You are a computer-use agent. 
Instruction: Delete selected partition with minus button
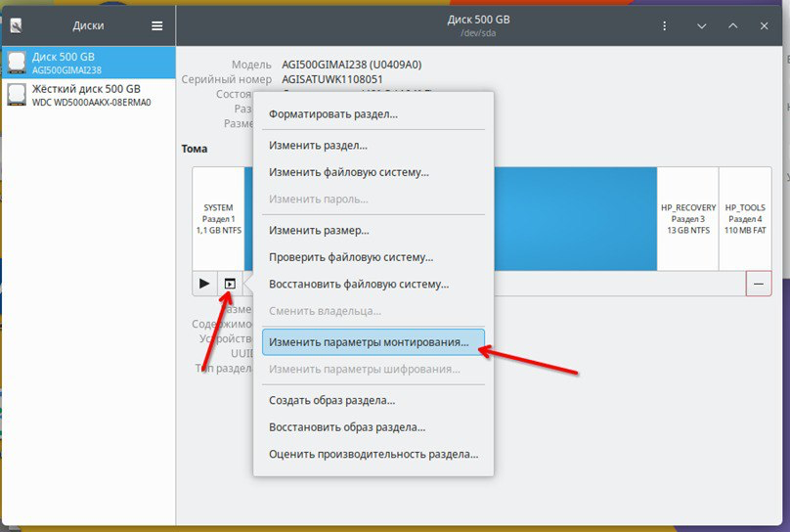pyautogui.click(x=759, y=284)
